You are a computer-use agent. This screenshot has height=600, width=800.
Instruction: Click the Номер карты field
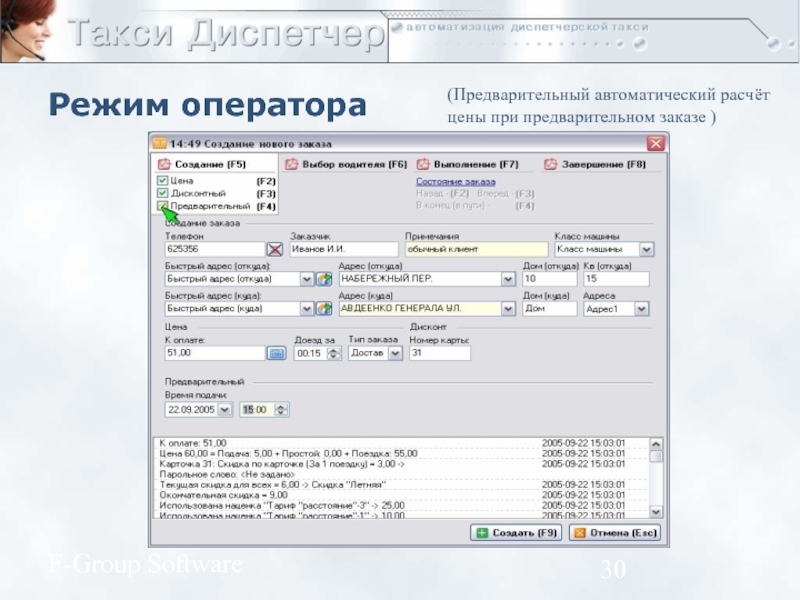tap(440, 353)
